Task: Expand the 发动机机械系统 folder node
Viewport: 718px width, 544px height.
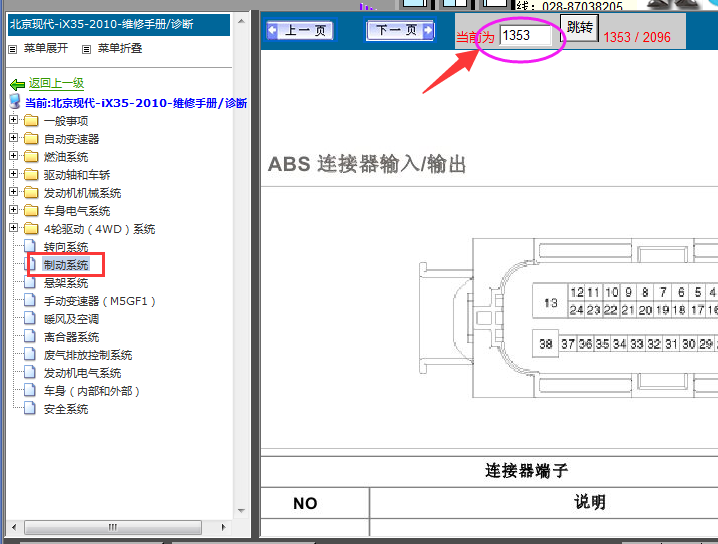Action: coord(13,191)
